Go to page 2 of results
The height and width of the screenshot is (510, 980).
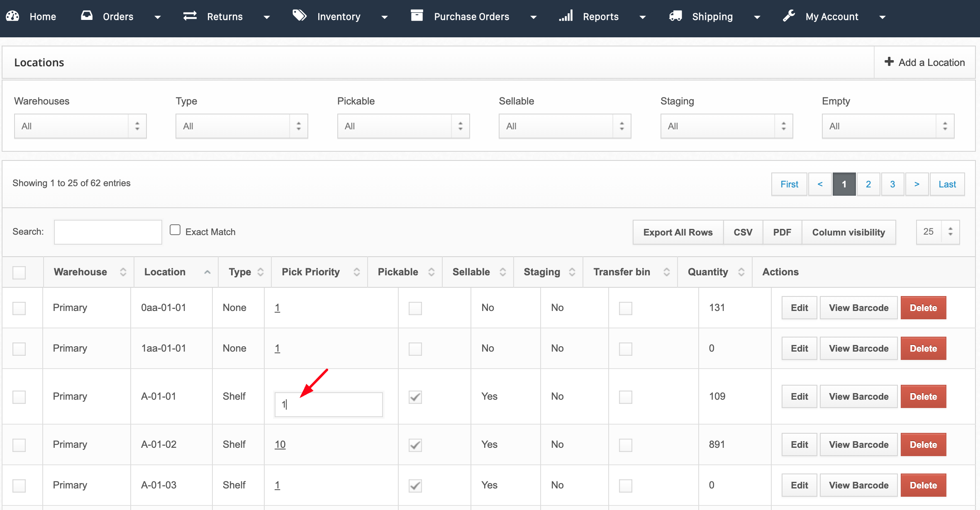[868, 184]
